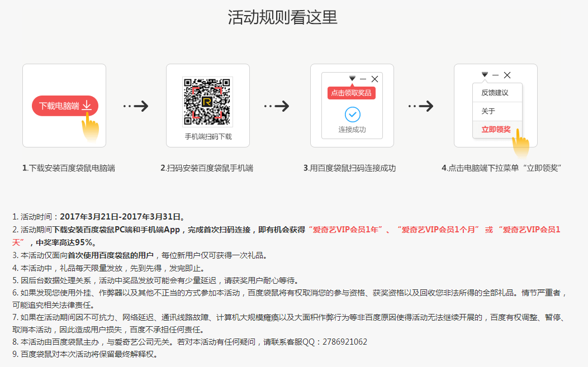The height and width of the screenshot is (367, 588).
Task: Click the customer service QQ number 2786921062
Action: pyautogui.click(x=345, y=342)
